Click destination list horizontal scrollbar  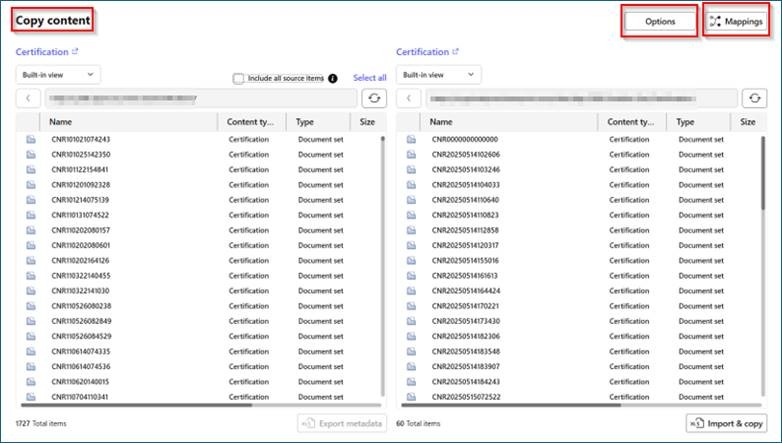pos(512,405)
